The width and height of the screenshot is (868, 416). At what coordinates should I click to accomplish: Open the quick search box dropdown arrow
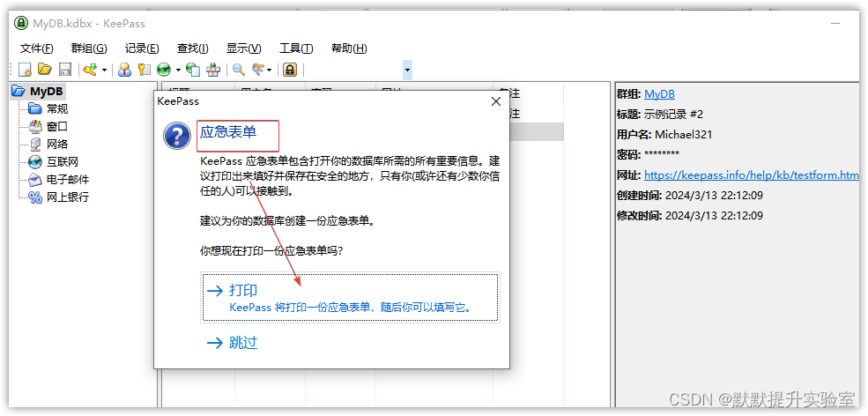[x=407, y=71]
